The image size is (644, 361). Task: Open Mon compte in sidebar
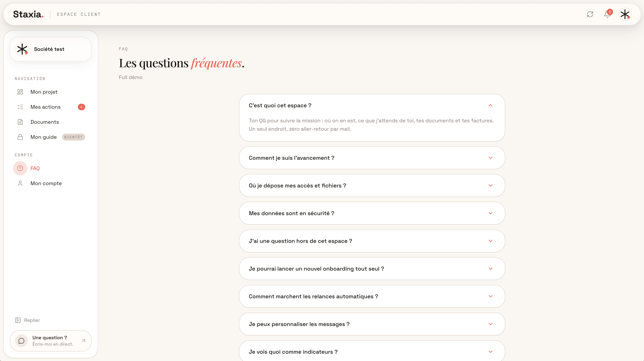(46, 183)
